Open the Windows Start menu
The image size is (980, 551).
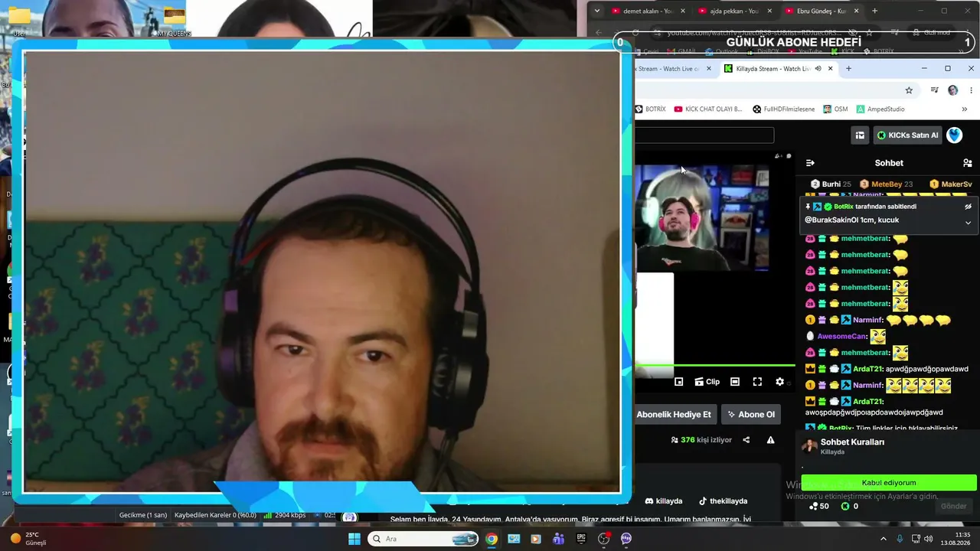pyautogui.click(x=354, y=539)
